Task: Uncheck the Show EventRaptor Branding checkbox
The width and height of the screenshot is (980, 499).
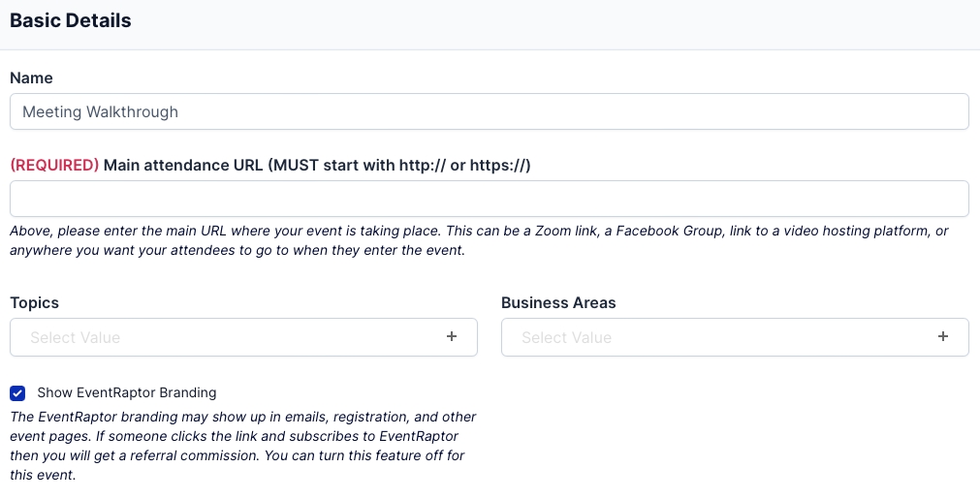Action: click(17, 393)
